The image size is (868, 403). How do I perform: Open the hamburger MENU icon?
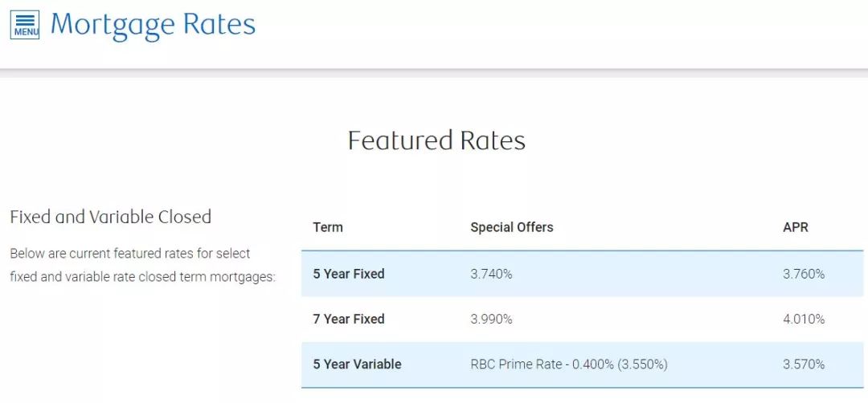click(x=25, y=25)
